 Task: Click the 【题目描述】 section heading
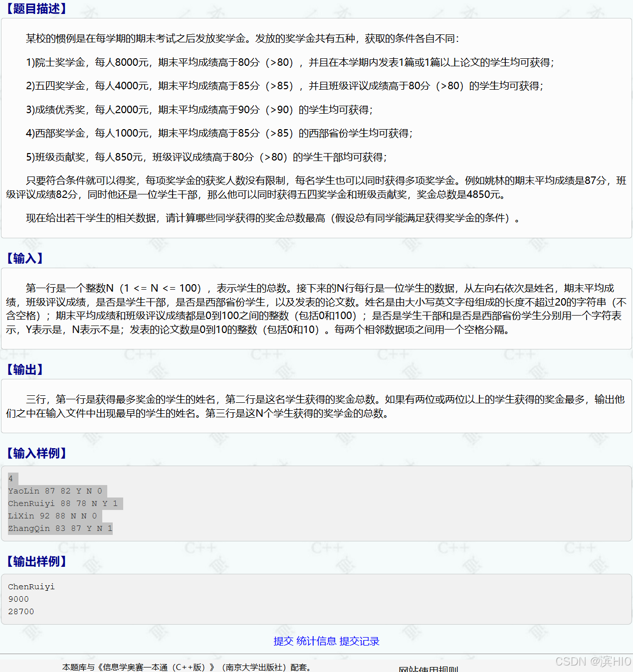pos(36,9)
